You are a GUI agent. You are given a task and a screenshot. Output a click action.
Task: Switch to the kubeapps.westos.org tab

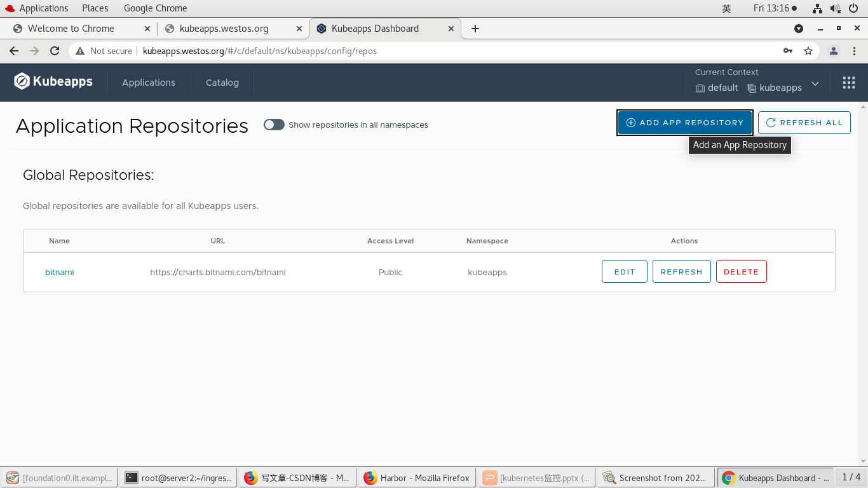(233, 29)
